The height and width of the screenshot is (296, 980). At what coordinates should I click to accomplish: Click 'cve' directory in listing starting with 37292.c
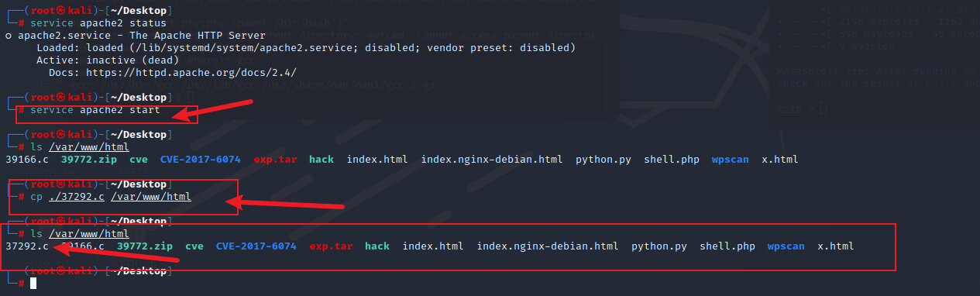pos(194,246)
